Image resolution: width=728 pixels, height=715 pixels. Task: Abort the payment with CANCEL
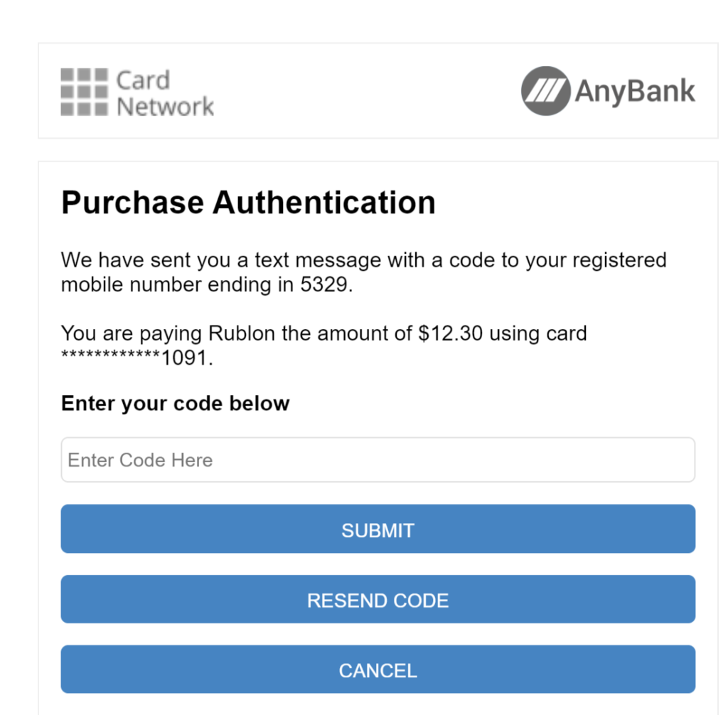pyautogui.click(x=378, y=670)
